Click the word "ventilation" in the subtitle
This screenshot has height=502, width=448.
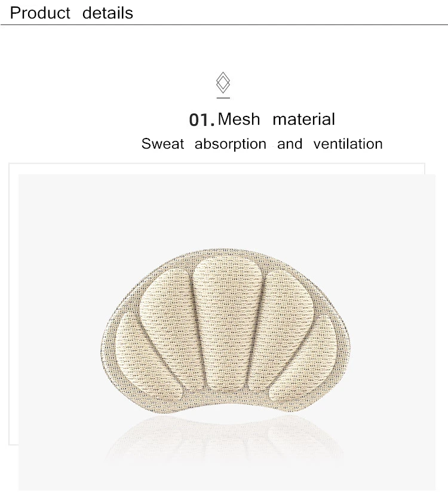tap(348, 144)
